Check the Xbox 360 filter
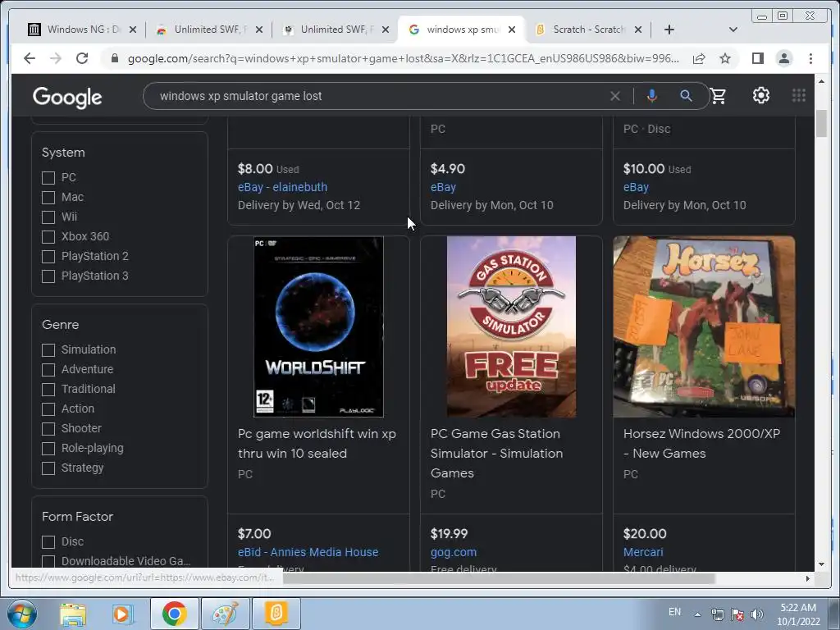 pos(48,237)
